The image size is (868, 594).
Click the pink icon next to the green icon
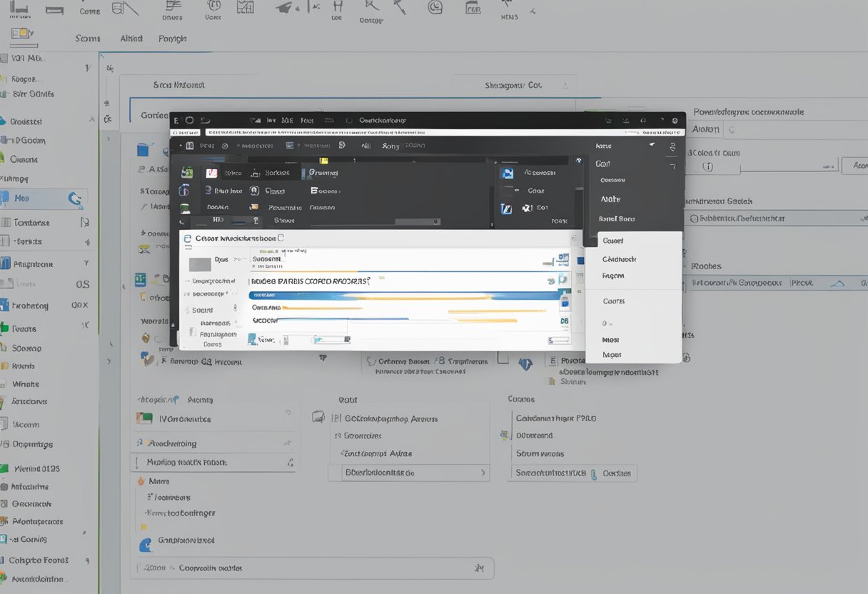(211, 173)
